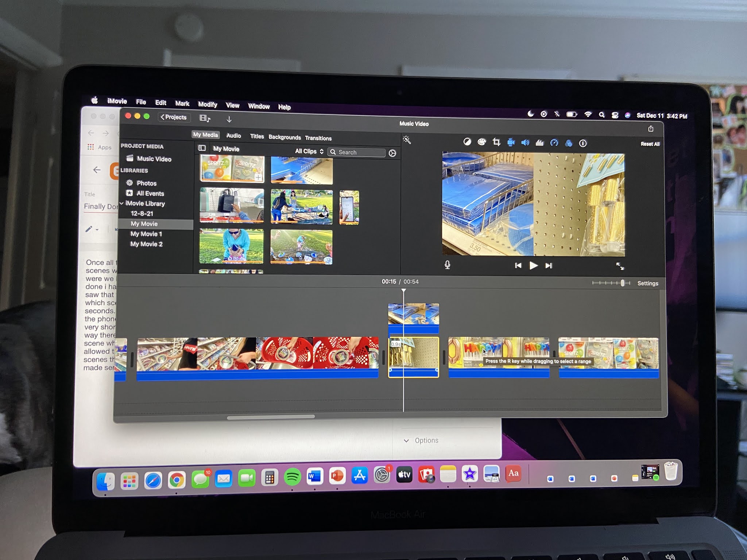747x560 pixels.
Task: Click the voiceover microphone icon
Action: click(x=448, y=265)
